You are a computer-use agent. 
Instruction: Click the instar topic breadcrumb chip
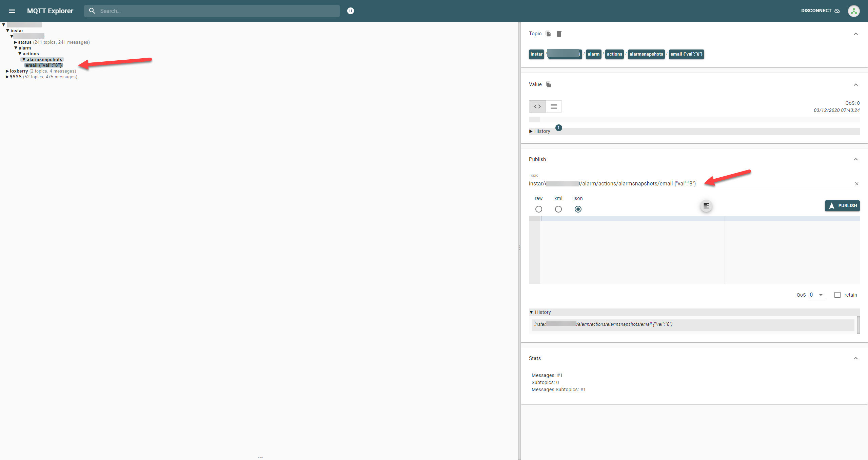point(536,54)
